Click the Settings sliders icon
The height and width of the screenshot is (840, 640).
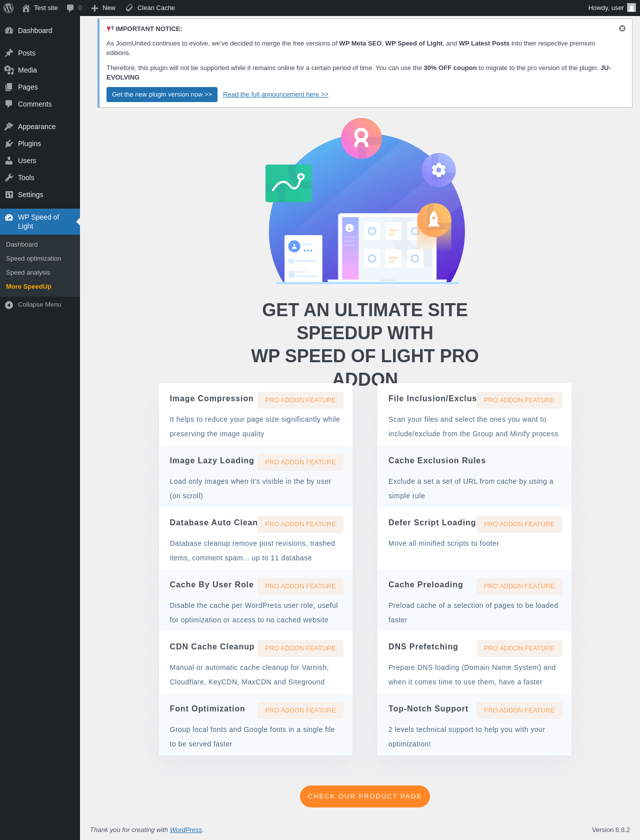tap(9, 195)
